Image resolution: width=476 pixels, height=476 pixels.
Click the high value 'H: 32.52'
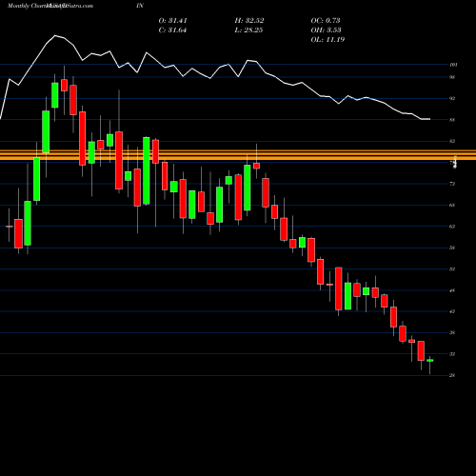(249, 21)
